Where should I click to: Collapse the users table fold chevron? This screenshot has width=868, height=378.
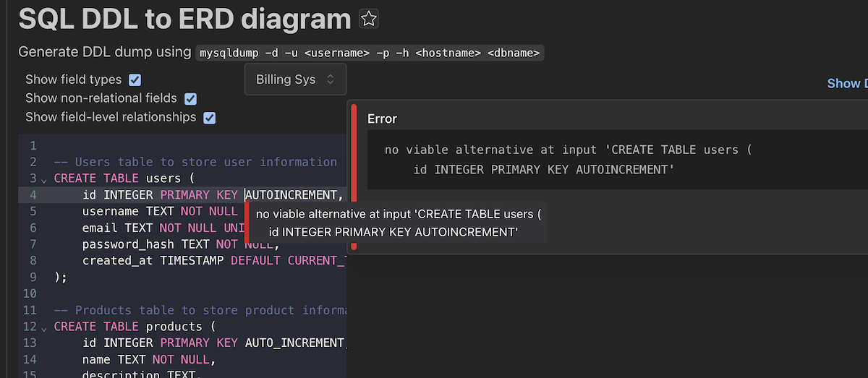[x=44, y=179]
